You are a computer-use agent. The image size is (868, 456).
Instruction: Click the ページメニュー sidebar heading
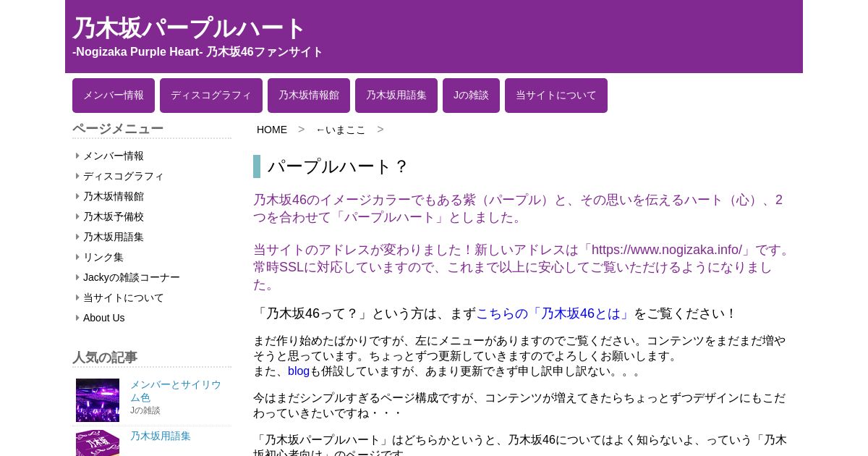pos(118,129)
